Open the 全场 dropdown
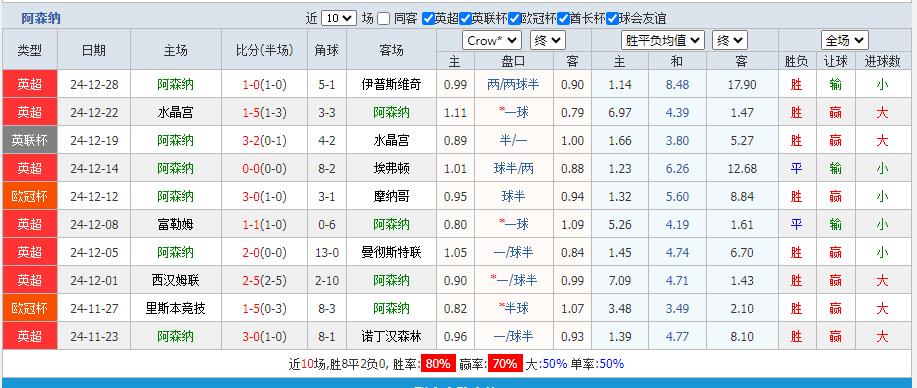Screen dimensions: 917x388 pos(844,40)
